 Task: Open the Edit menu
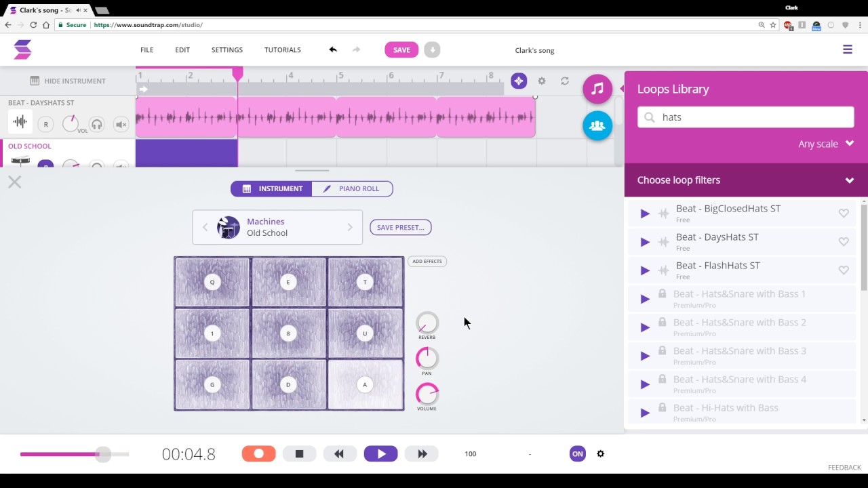pos(182,50)
